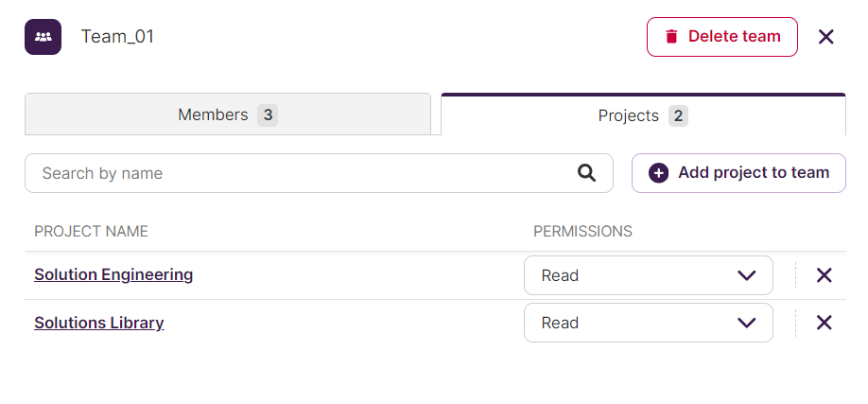The image size is (868, 404).
Task: Open the Solution Engineering project link
Action: [x=113, y=274]
